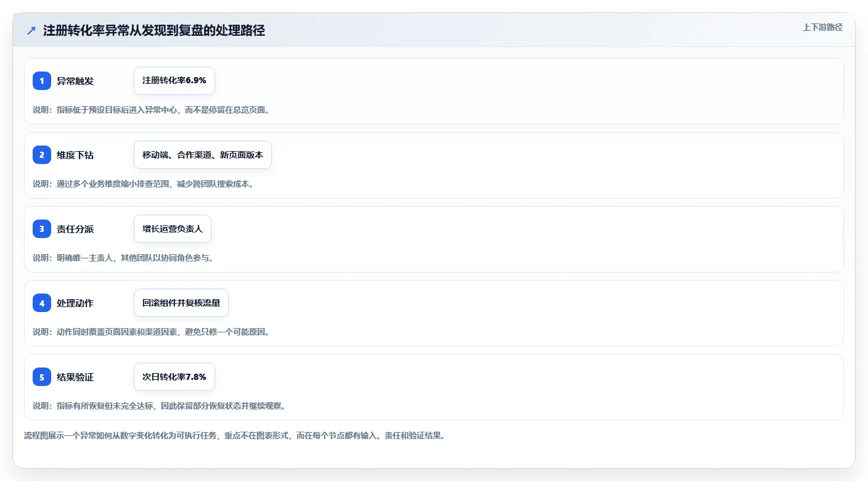Select the 异常触发 step label
This screenshot has height=481, width=868.
coord(75,81)
